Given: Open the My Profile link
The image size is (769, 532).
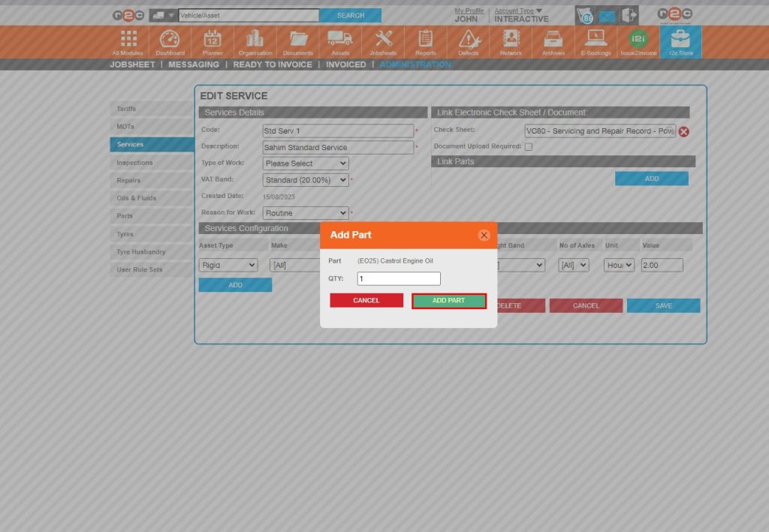Looking at the screenshot, I should pyautogui.click(x=469, y=11).
